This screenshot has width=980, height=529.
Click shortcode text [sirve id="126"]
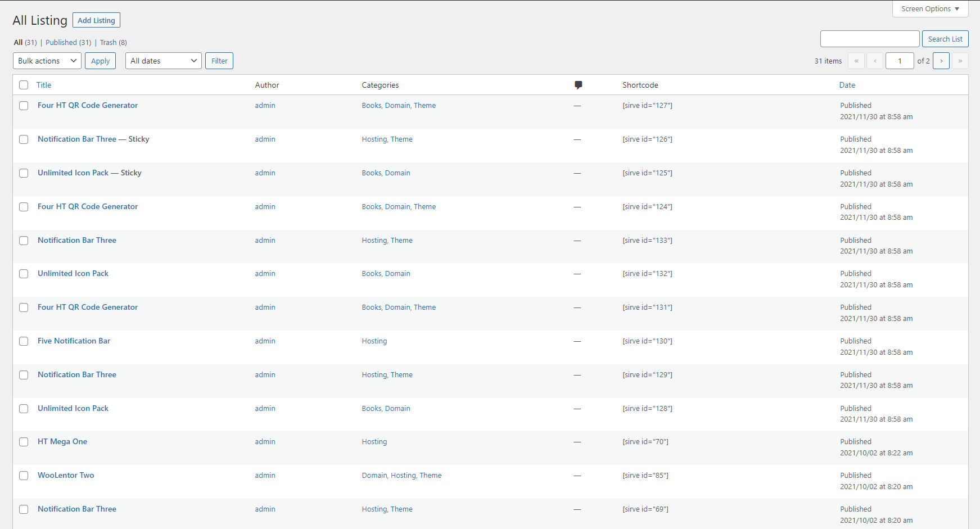click(x=647, y=139)
